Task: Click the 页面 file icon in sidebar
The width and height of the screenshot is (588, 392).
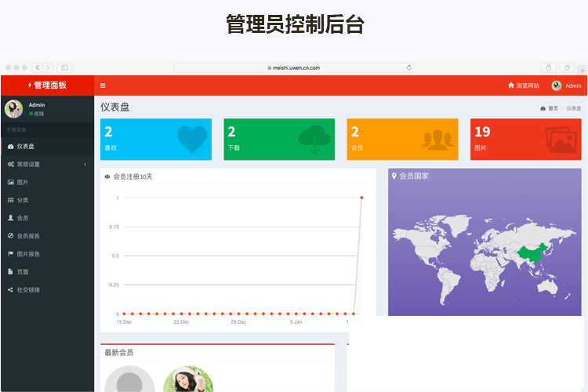Action: click(x=10, y=272)
